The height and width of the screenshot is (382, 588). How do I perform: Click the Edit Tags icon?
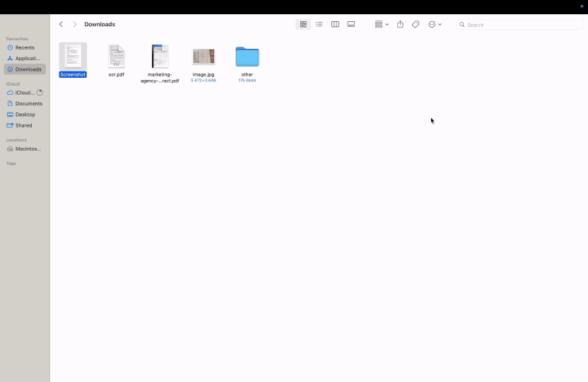pyautogui.click(x=416, y=24)
